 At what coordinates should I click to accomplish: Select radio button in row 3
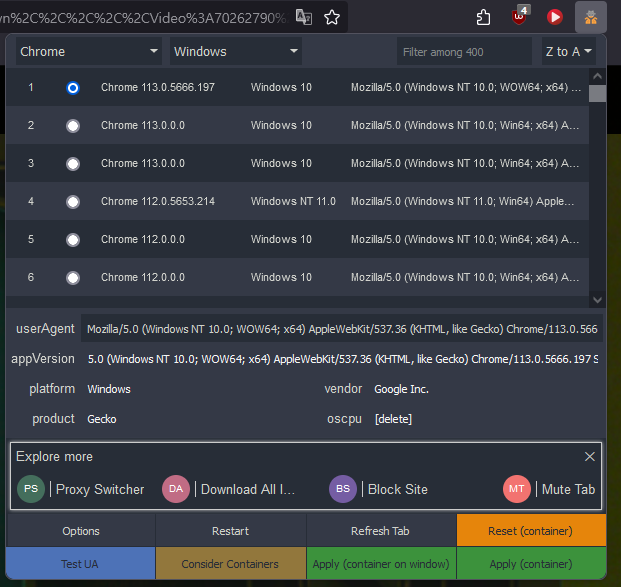(x=73, y=164)
